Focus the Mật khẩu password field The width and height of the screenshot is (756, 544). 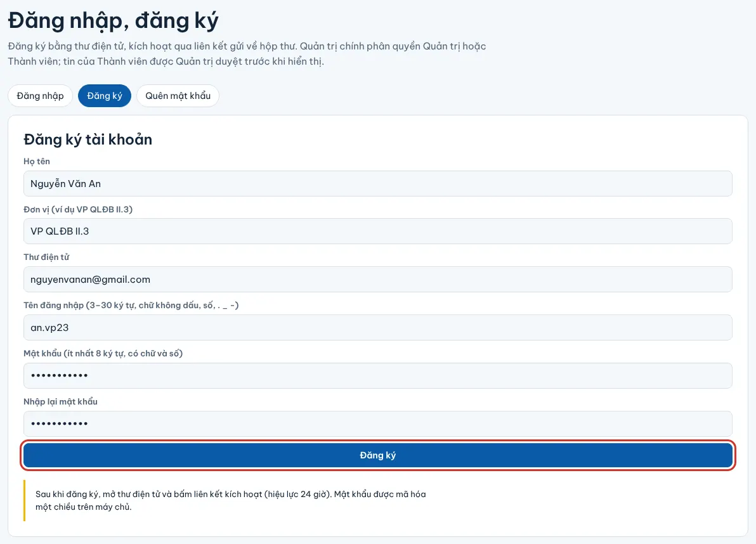pyautogui.click(x=377, y=376)
